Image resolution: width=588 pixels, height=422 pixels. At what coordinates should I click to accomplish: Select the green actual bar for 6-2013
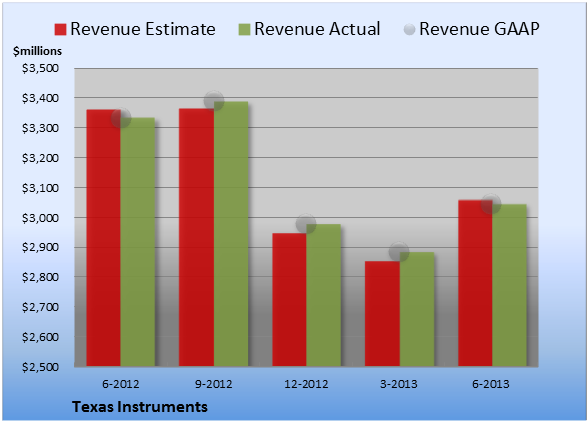[510, 285]
